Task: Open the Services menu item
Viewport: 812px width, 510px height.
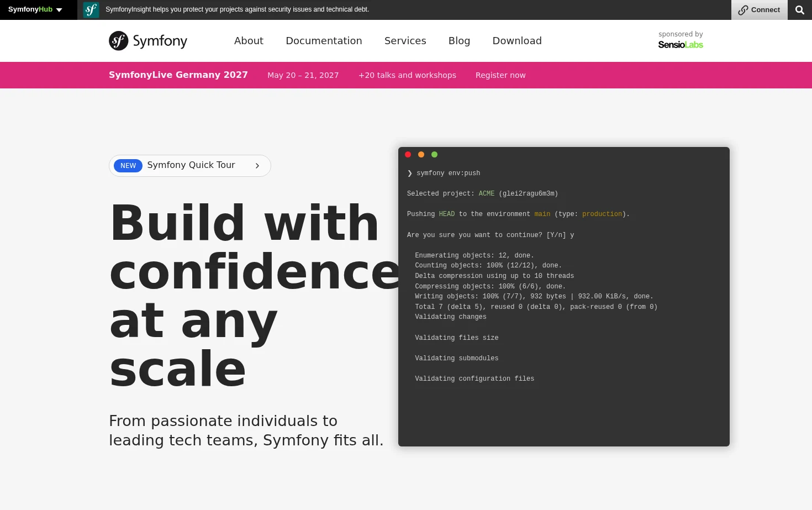Action: [405, 41]
